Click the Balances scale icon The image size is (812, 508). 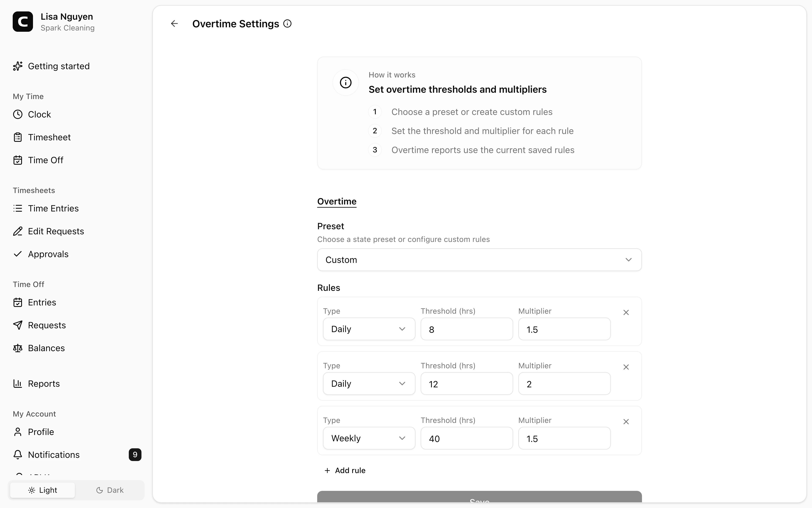point(18,348)
